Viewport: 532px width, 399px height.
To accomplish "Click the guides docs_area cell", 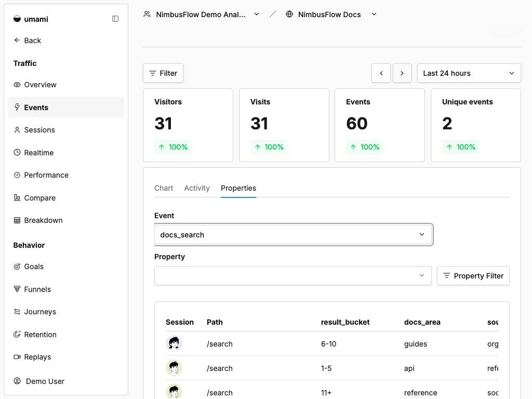I will click(x=415, y=344).
